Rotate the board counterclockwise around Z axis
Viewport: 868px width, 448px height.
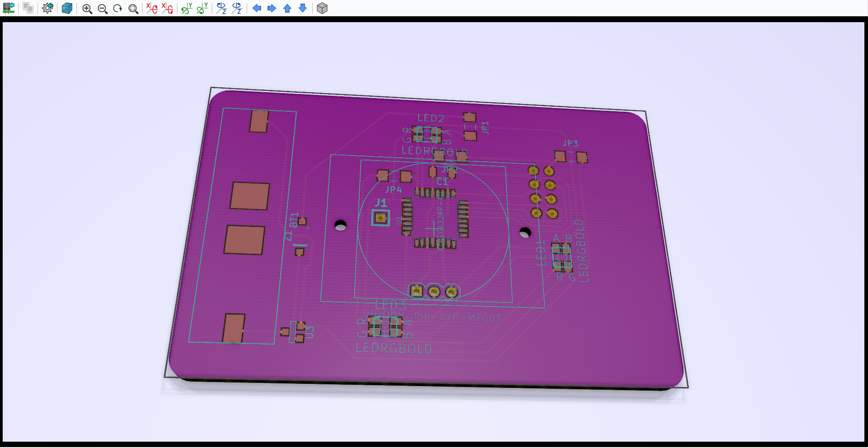coord(237,8)
